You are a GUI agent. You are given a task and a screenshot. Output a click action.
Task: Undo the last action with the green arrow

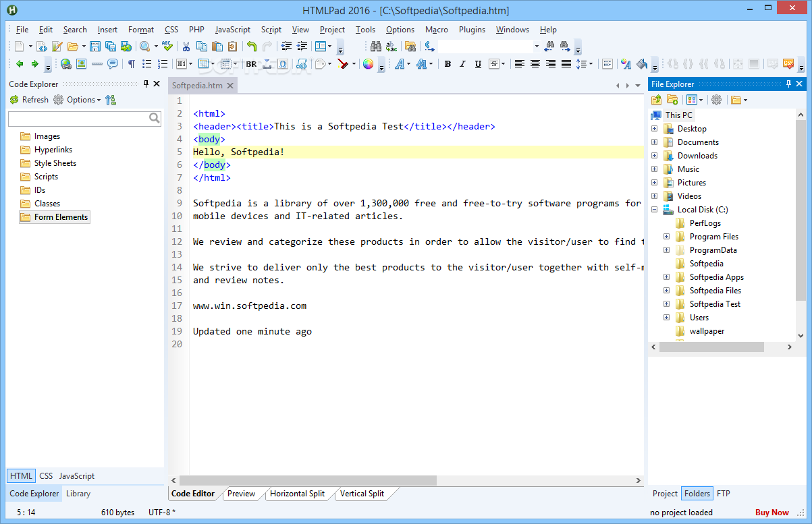point(252,47)
